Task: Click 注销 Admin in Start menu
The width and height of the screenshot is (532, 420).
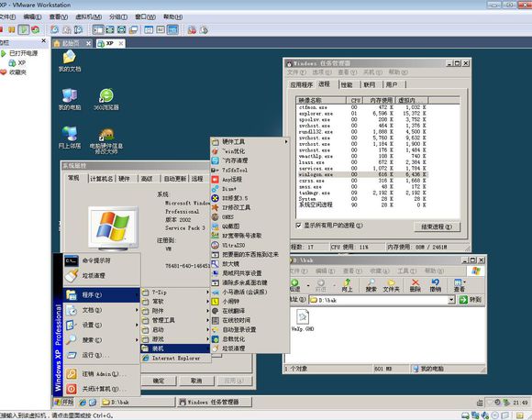Action: 102,374
